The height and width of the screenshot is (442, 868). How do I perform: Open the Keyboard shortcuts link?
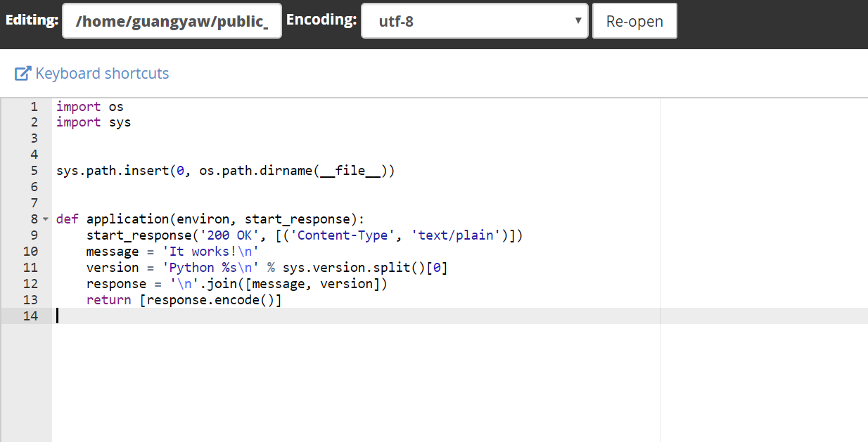[102, 73]
